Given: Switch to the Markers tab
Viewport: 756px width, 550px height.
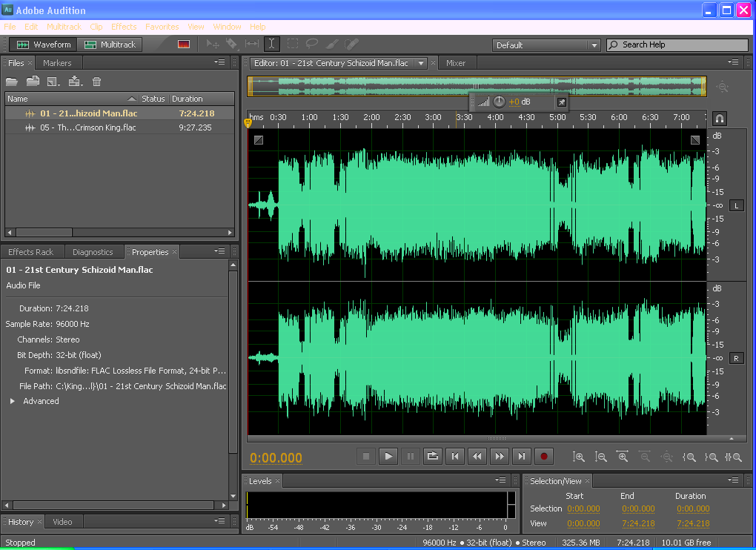Looking at the screenshot, I should 57,63.
